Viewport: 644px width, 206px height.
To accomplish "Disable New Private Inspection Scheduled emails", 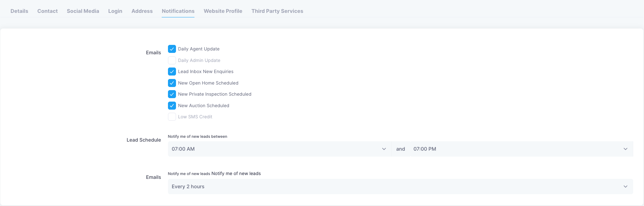I will [172, 94].
